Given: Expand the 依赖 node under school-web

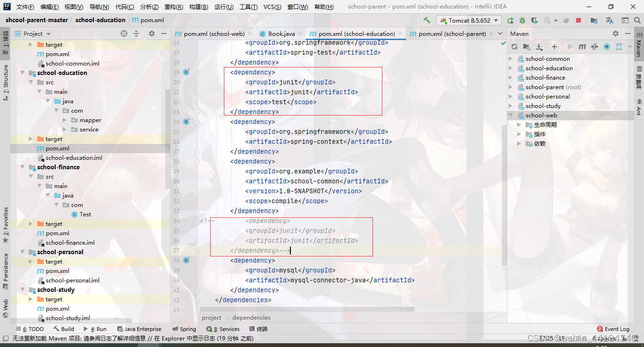Looking at the screenshot, I should tap(519, 143).
